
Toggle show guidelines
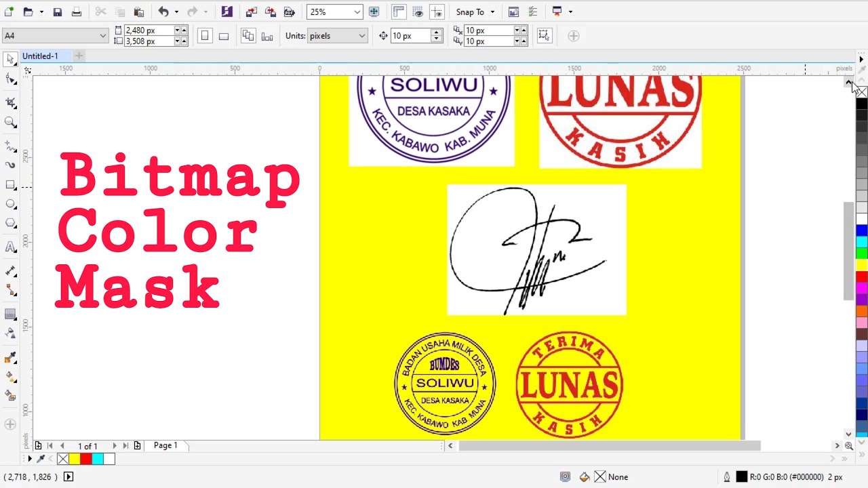[437, 12]
